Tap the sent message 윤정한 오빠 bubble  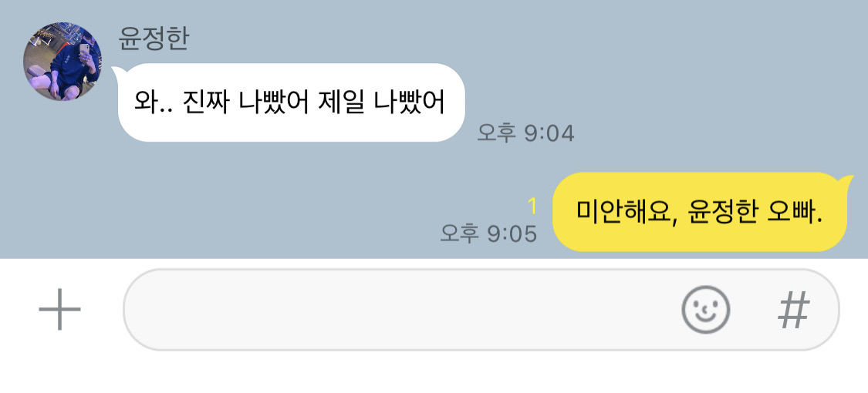pos(702,212)
